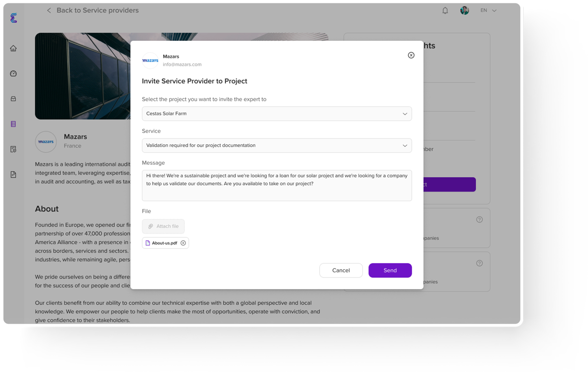Click the Attach file button
This screenshot has height=372, width=588.
pyautogui.click(x=163, y=226)
